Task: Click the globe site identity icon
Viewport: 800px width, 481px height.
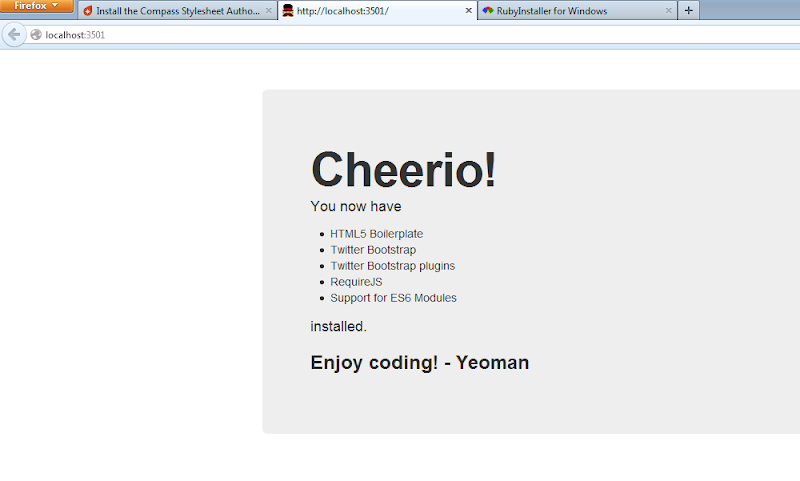Action: [x=36, y=35]
